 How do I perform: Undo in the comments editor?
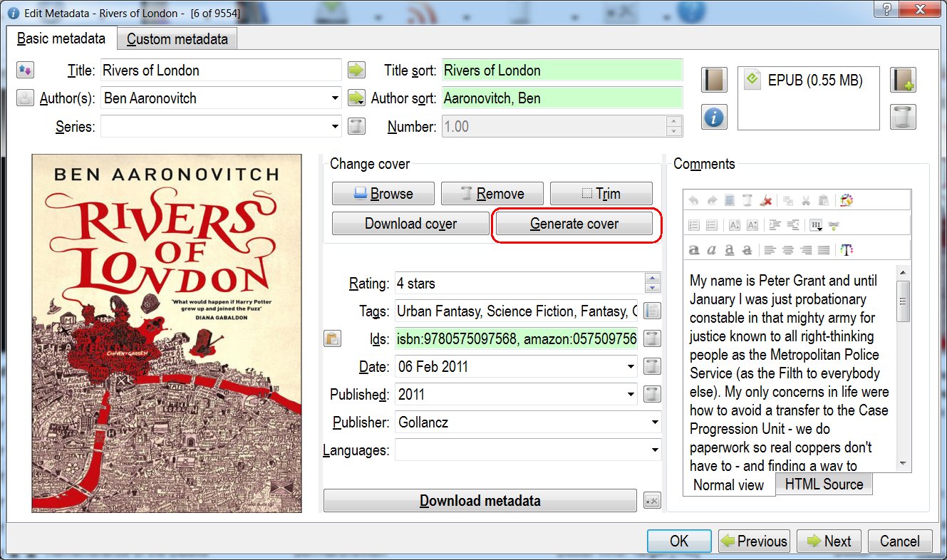click(694, 201)
